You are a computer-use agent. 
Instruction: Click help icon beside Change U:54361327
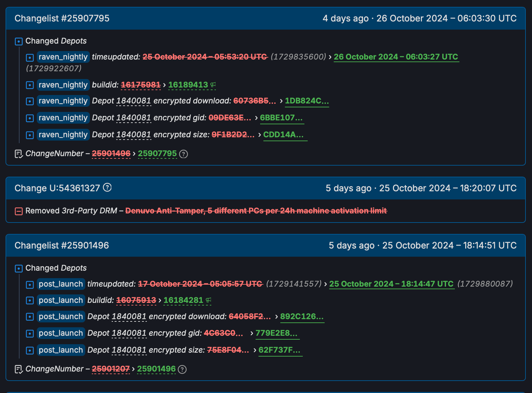(107, 187)
